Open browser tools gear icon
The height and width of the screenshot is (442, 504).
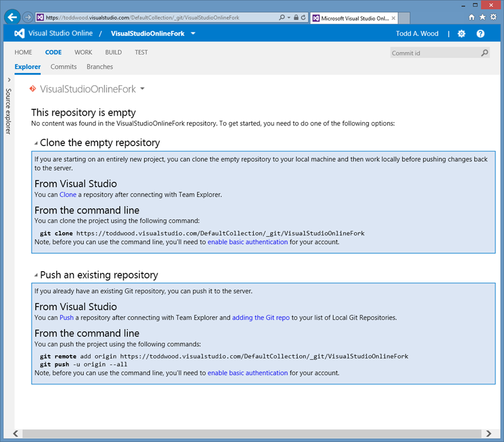[x=494, y=17]
